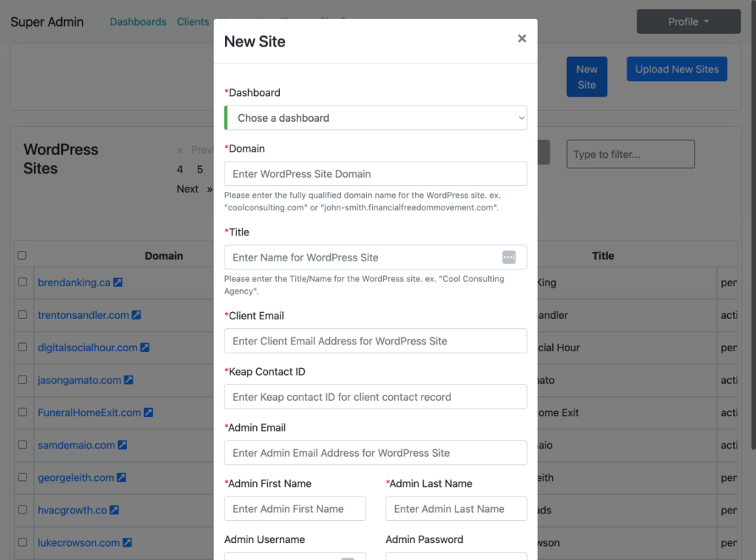This screenshot has width=756, height=560.
Task: Check the box for digitalsocialhour.com row
Action: pos(23,347)
